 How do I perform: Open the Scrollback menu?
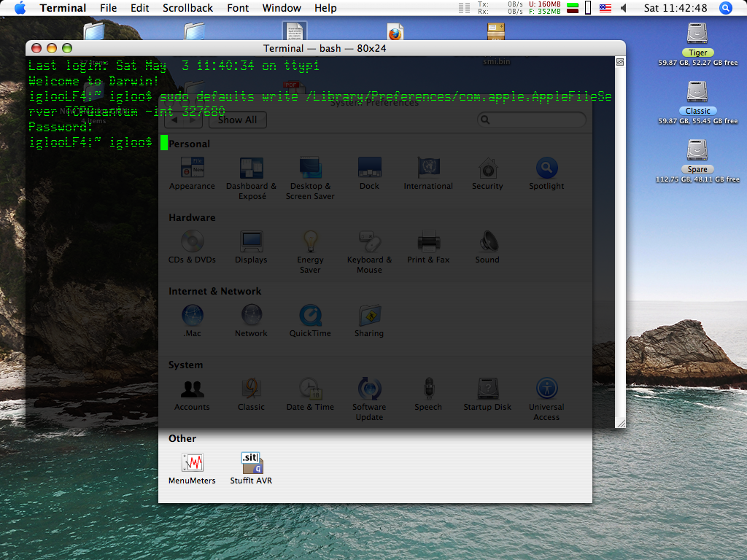[x=187, y=8]
